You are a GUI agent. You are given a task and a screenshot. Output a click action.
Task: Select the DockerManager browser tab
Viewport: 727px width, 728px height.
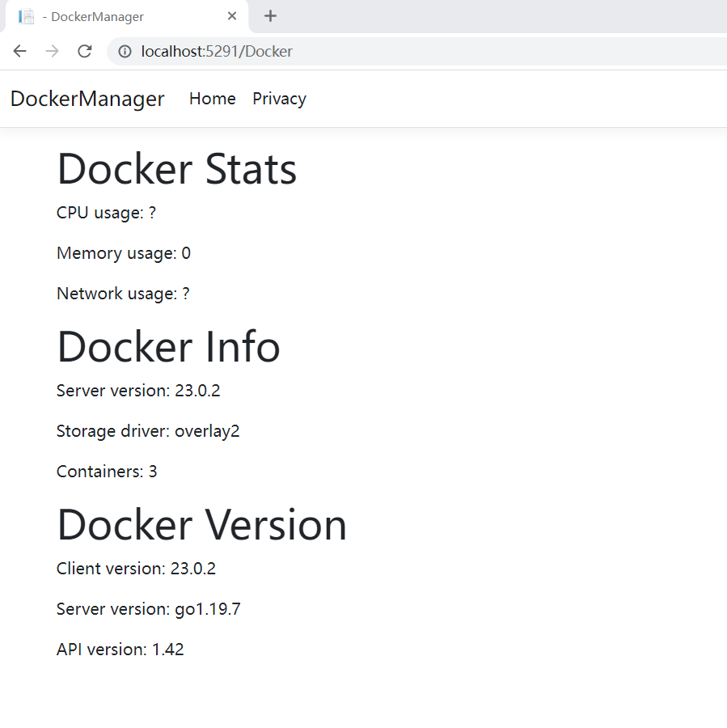tap(126, 17)
